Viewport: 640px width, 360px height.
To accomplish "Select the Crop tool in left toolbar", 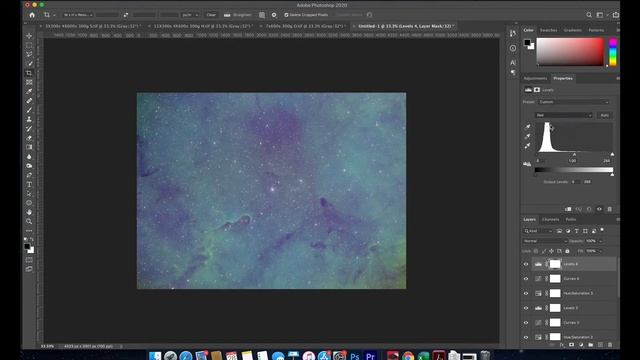I will click(29, 73).
